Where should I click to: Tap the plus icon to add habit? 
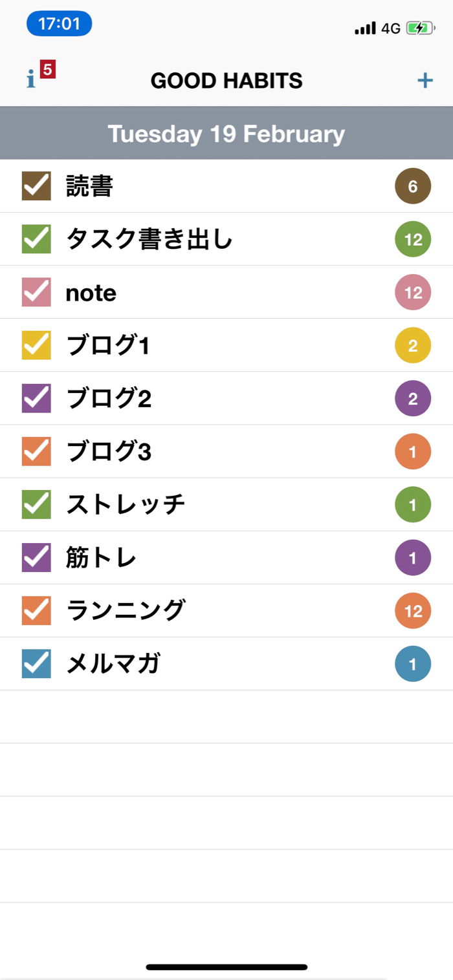pos(425,80)
